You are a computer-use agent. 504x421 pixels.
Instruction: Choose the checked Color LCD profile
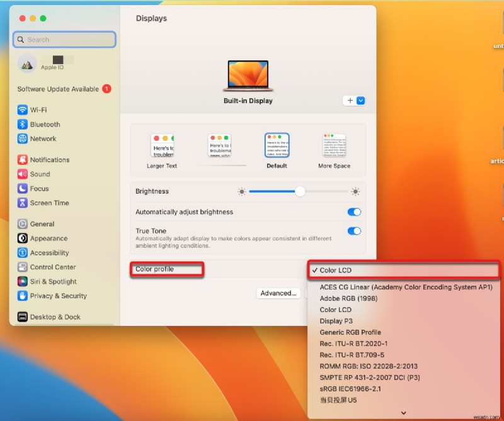[x=403, y=270]
